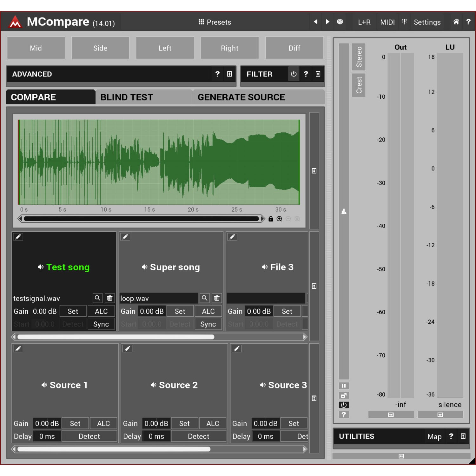Screen dimensions: 476x476
Task: Open the Presets menu
Action: pos(215,22)
